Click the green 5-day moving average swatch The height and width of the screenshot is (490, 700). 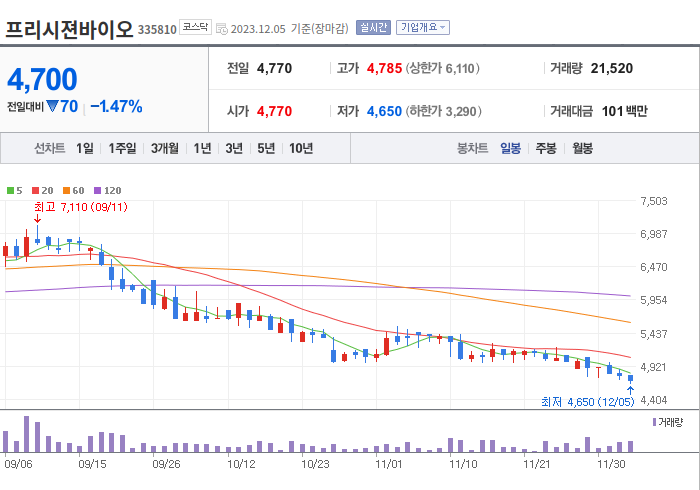[10, 191]
